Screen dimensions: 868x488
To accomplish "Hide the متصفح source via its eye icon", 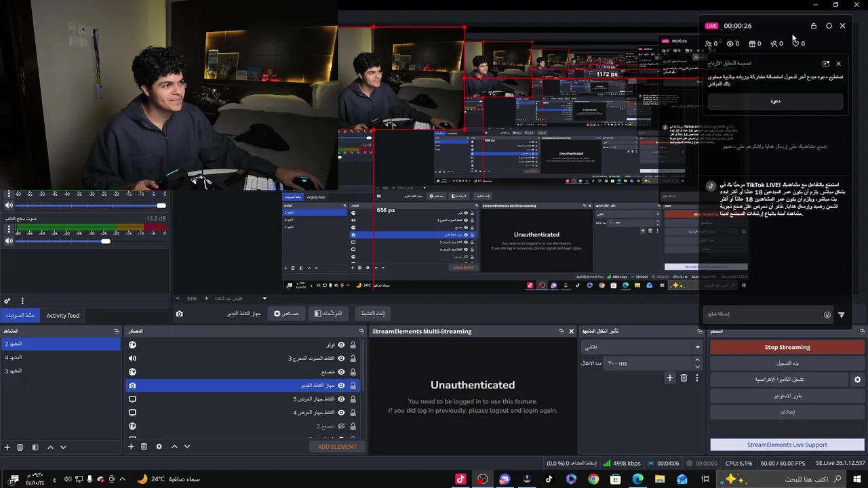I will (x=341, y=372).
